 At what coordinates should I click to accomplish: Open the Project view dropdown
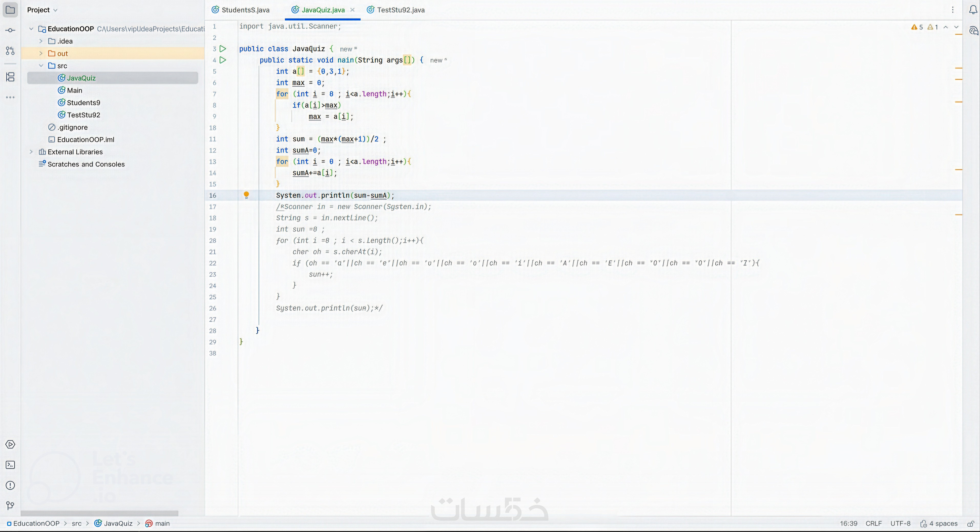[x=42, y=10]
